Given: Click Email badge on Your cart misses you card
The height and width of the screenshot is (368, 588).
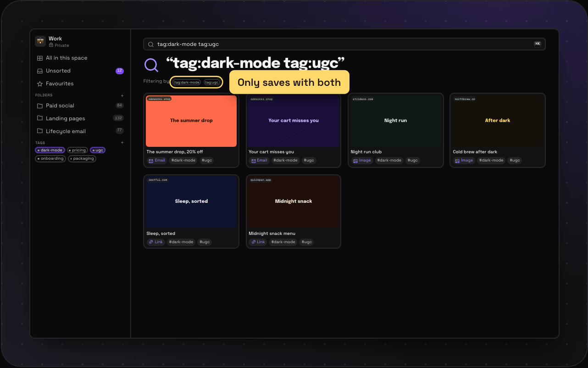Looking at the screenshot, I should point(259,161).
